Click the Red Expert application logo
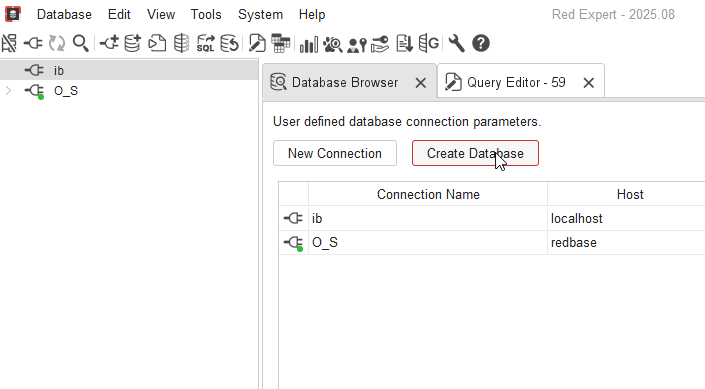 (x=13, y=14)
